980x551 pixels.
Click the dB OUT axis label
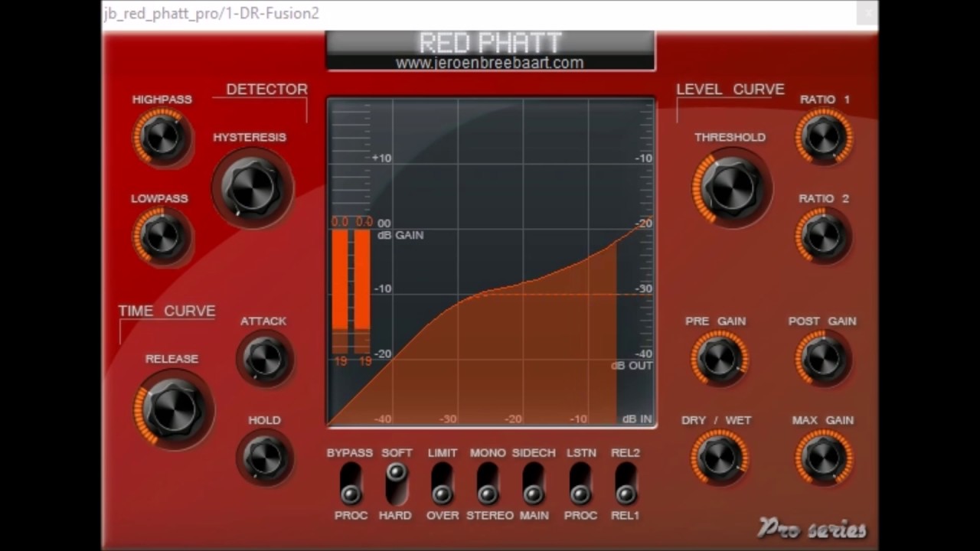(x=632, y=366)
